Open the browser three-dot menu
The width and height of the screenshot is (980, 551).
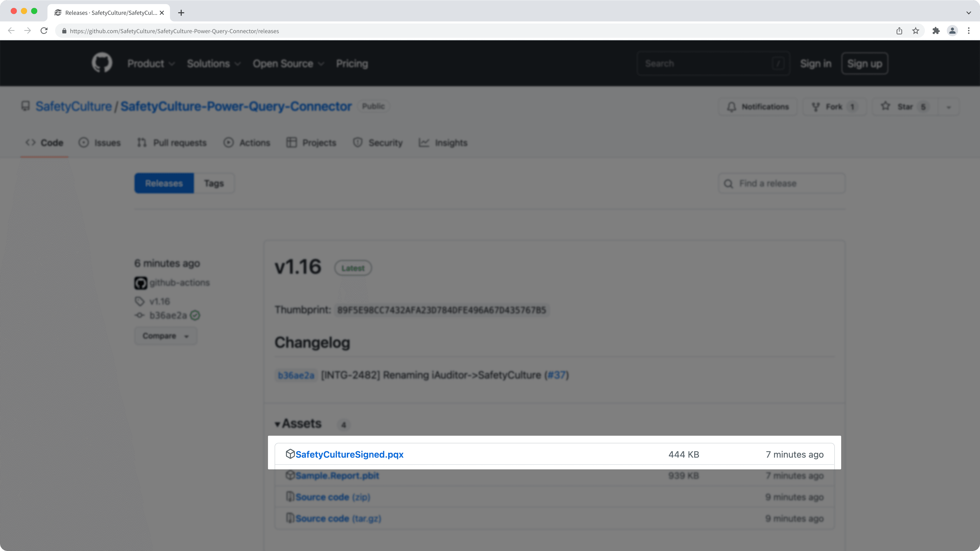(969, 31)
